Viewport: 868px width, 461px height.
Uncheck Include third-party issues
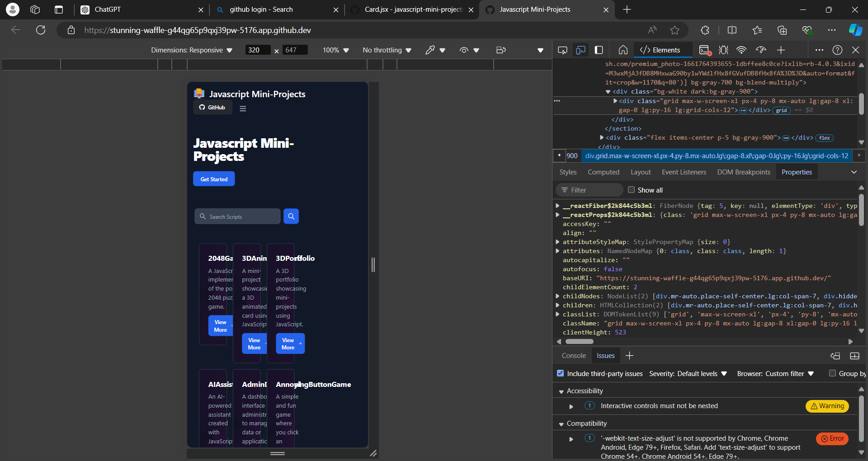coord(561,373)
